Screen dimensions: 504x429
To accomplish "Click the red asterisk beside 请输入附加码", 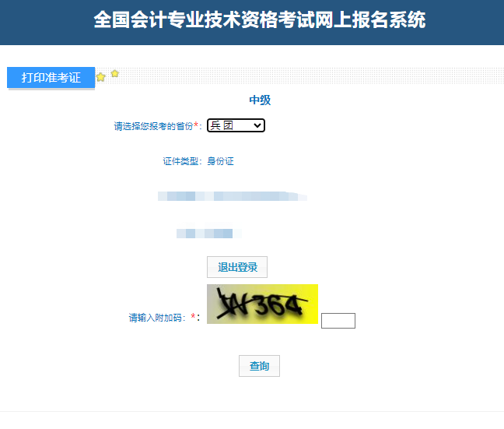I will coord(193,316).
